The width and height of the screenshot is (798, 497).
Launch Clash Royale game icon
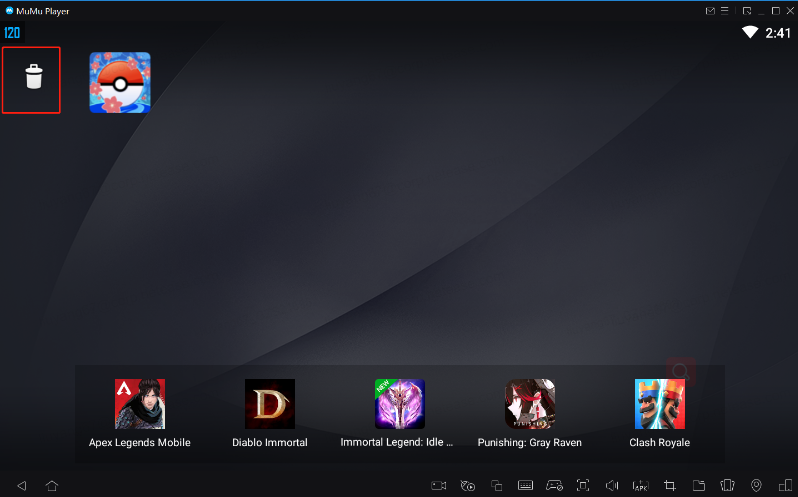pyautogui.click(x=660, y=404)
